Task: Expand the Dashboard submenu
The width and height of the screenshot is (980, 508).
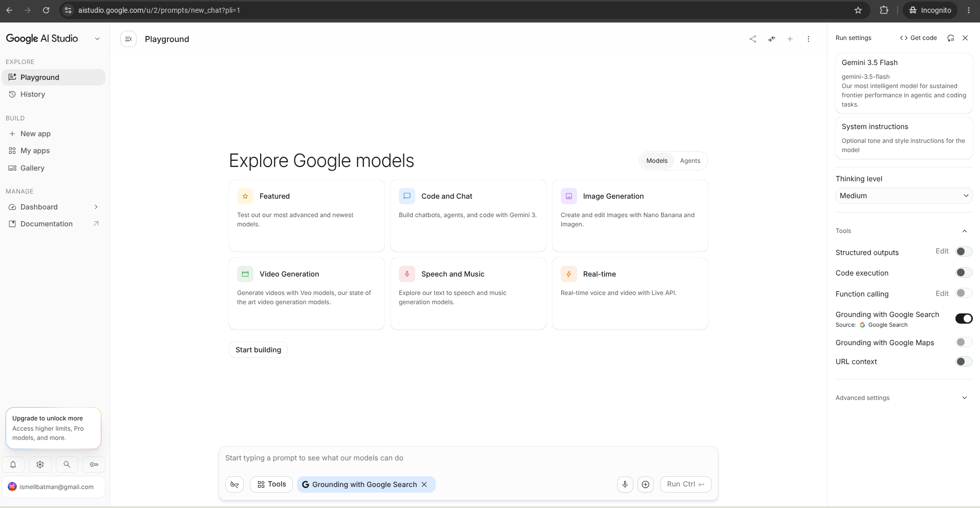Action: pyautogui.click(x=96, y=207)
